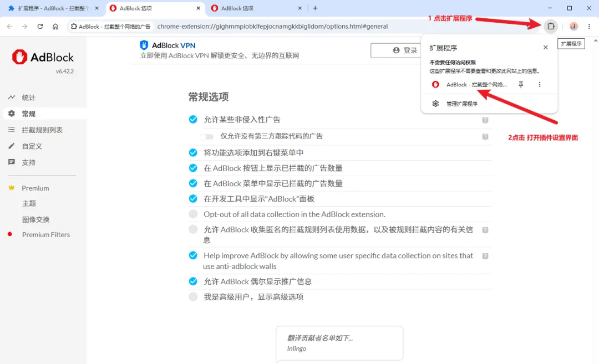This screenshot has height=364, width=599.
Task: Reload the current page
Action: point(40,27)
